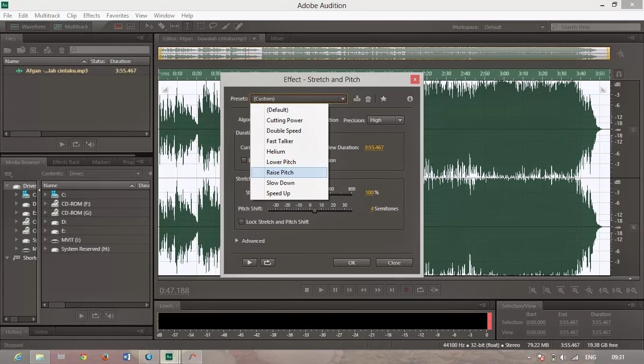Click the Pitch Shift slider handle

click(314, 210)
